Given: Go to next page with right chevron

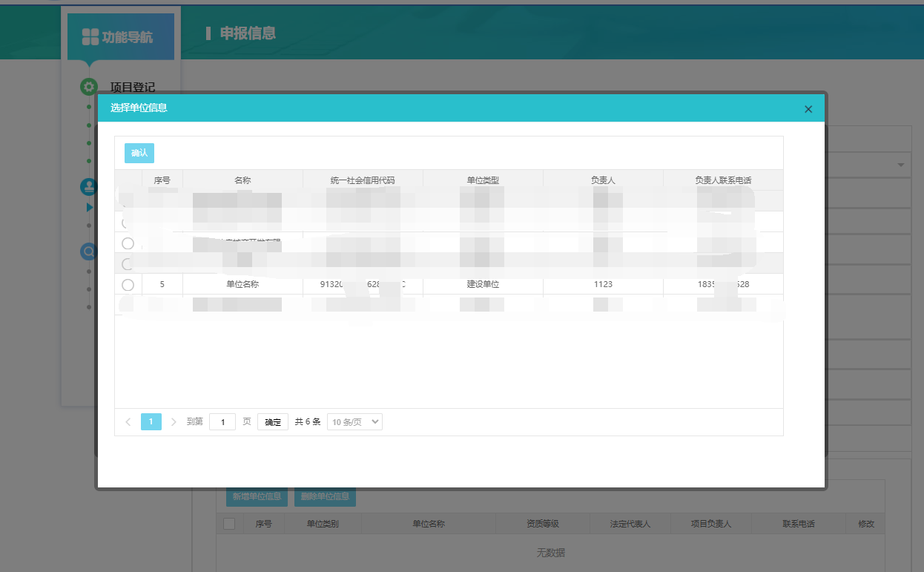Looking at the screenshot, I should 174,422.
